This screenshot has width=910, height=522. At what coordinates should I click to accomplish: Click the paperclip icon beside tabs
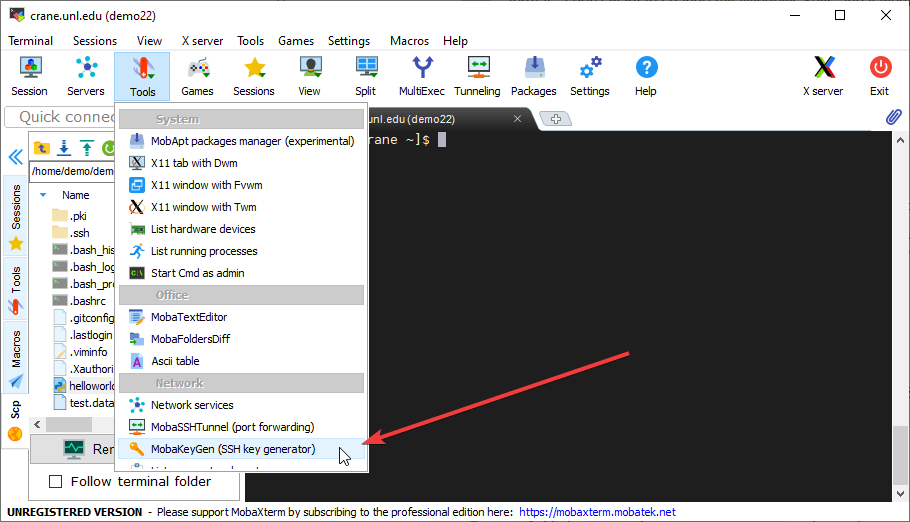click(894, 117)
